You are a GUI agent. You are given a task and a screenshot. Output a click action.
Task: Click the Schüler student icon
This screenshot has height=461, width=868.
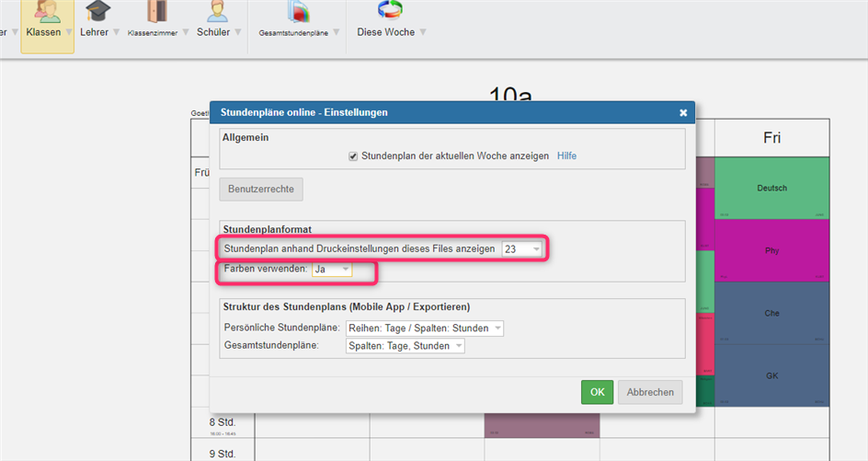[x=218, y=11]
